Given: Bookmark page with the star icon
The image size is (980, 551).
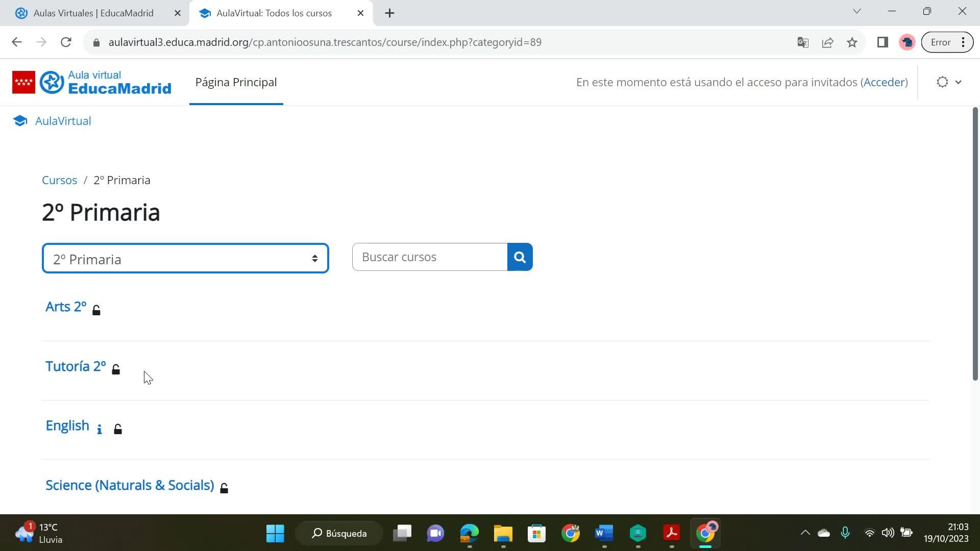Looking at the screenshot, I should pos(852,42).
